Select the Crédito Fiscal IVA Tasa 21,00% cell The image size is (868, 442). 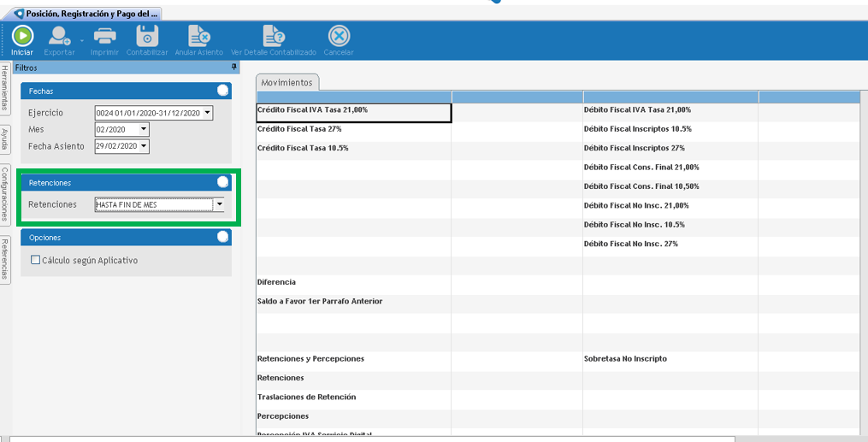coord(353,112)
